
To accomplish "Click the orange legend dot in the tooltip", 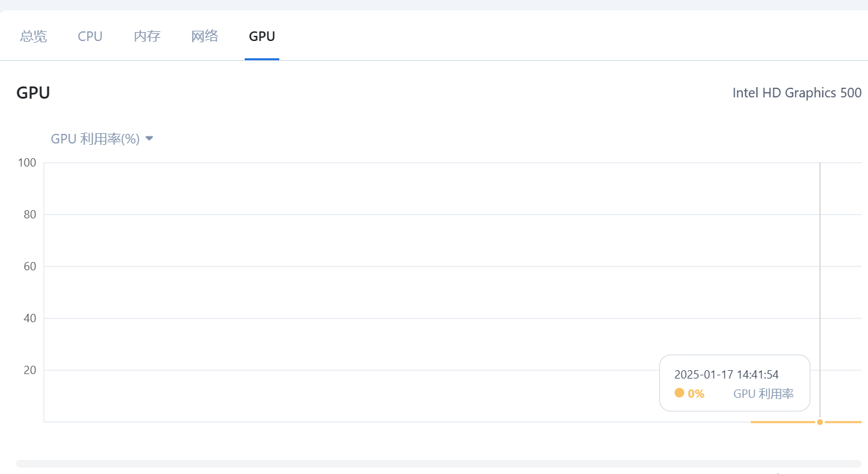I will click(x=679, y=393).
